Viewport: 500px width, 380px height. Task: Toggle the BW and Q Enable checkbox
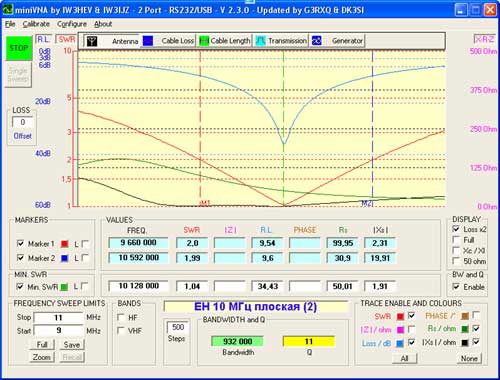pos(456,287)
